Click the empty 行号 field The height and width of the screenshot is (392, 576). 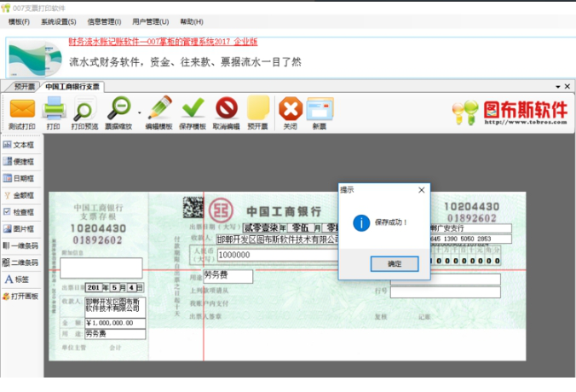click(x=446, y=292)
